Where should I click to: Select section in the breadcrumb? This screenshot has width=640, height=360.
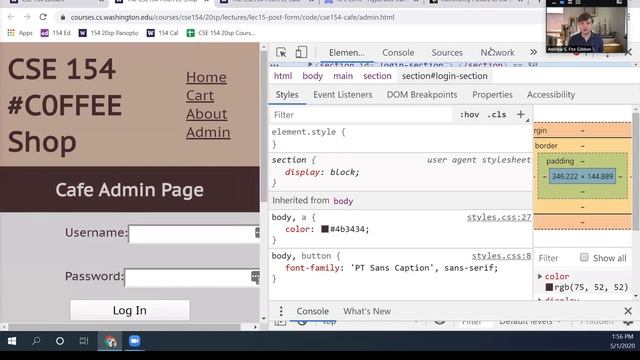point(377,76)
